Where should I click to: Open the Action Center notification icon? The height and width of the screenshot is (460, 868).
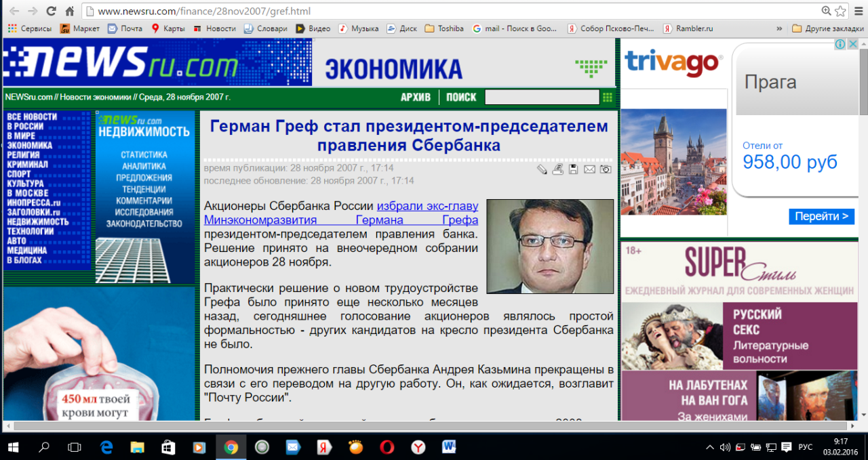click(x=785, y=447)
